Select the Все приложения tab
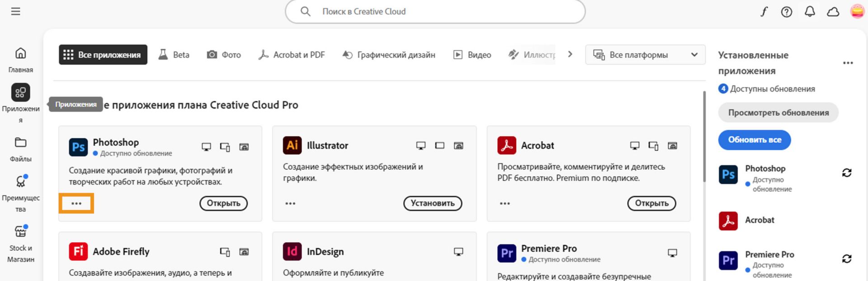868x281 pixels. pyautogui.click(x=103, y=55)
